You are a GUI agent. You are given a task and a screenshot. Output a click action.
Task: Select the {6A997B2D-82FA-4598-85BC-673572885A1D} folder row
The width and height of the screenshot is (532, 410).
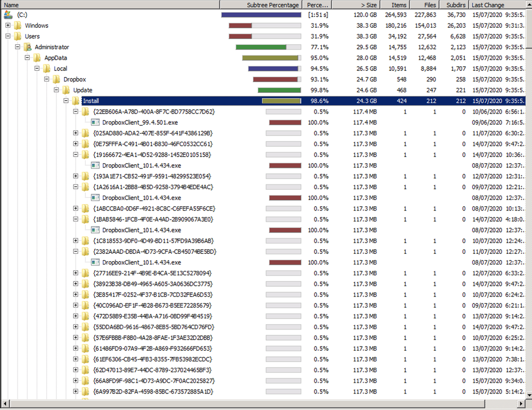tap(153, 391)
